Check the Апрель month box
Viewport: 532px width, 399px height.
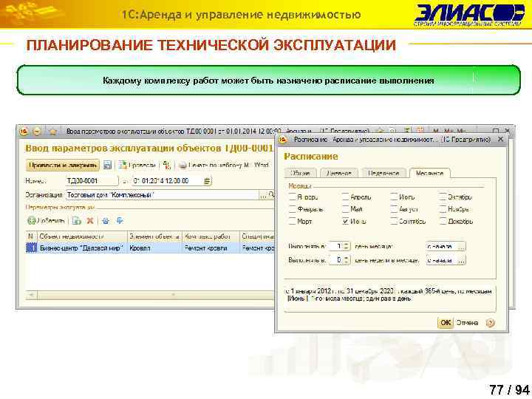345,197
